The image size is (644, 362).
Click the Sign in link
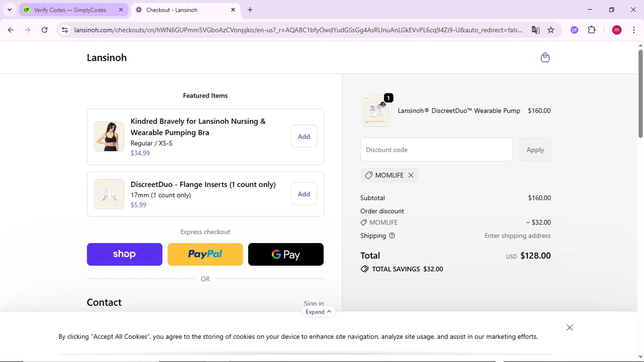click(x=314, y=304)
